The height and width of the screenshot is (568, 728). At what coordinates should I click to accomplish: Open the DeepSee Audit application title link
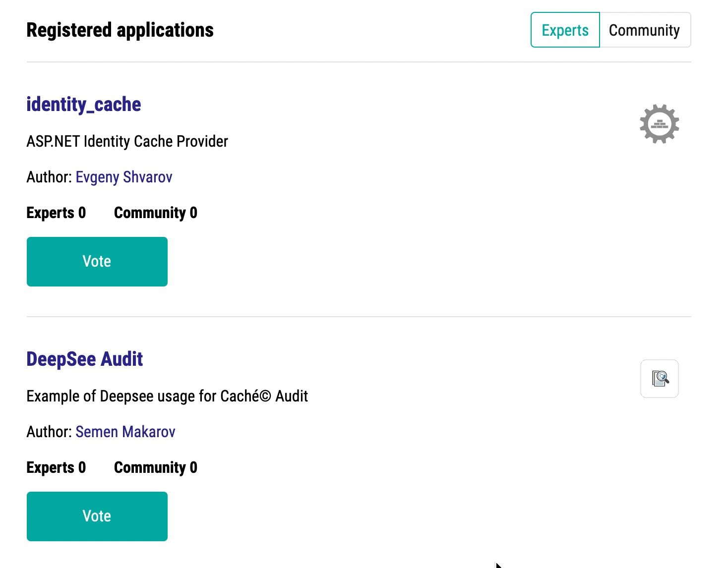84,359
